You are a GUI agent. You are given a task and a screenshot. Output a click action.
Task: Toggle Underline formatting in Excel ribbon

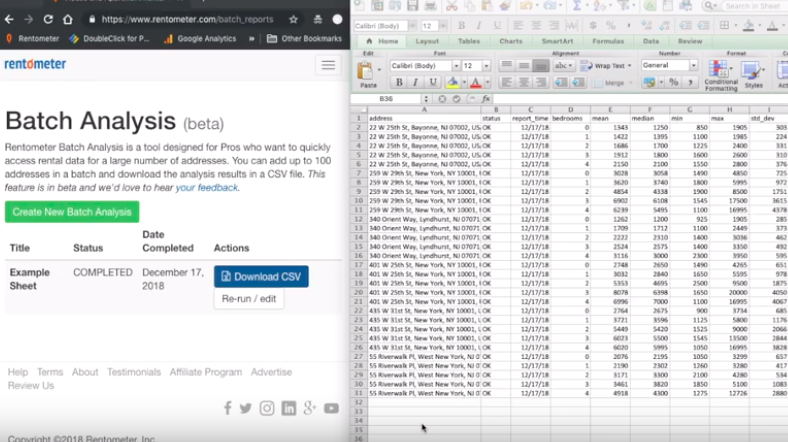(x=431, y=83)
